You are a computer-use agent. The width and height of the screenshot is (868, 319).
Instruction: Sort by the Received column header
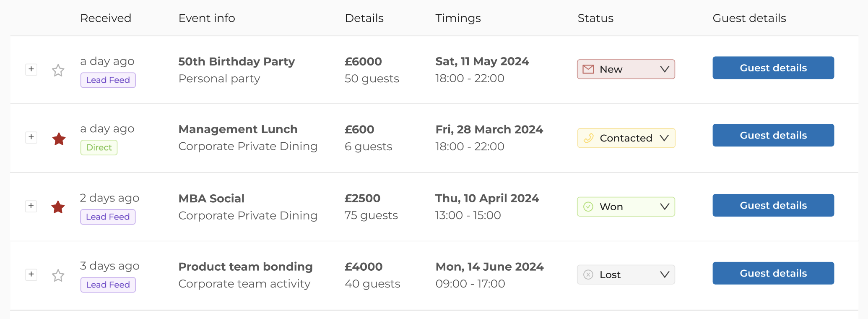[106, 18]
